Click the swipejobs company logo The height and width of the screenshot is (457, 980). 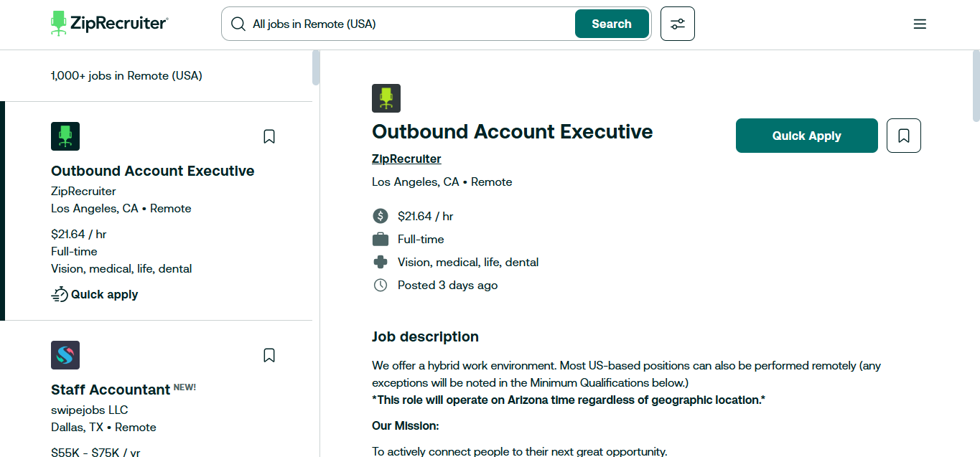(65, 355)
